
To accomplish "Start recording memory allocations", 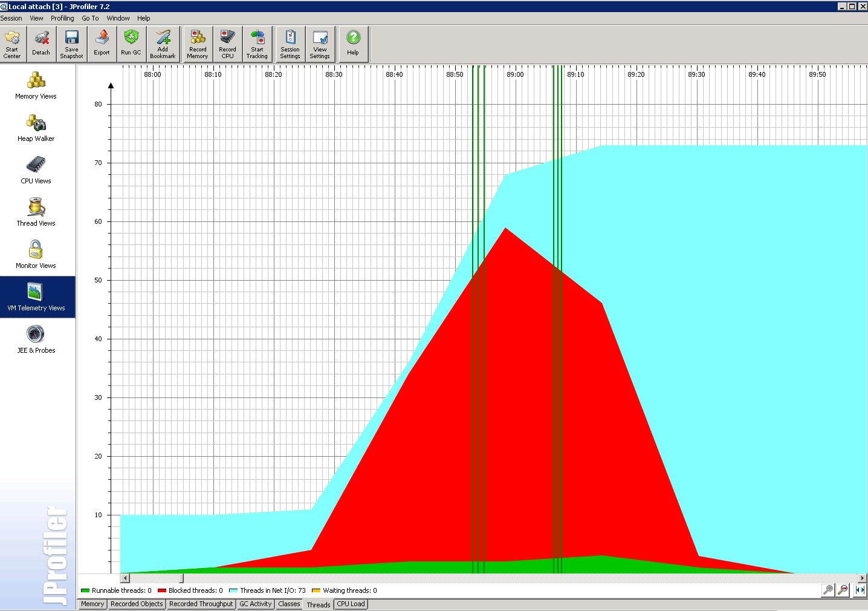I will (198, 44).
